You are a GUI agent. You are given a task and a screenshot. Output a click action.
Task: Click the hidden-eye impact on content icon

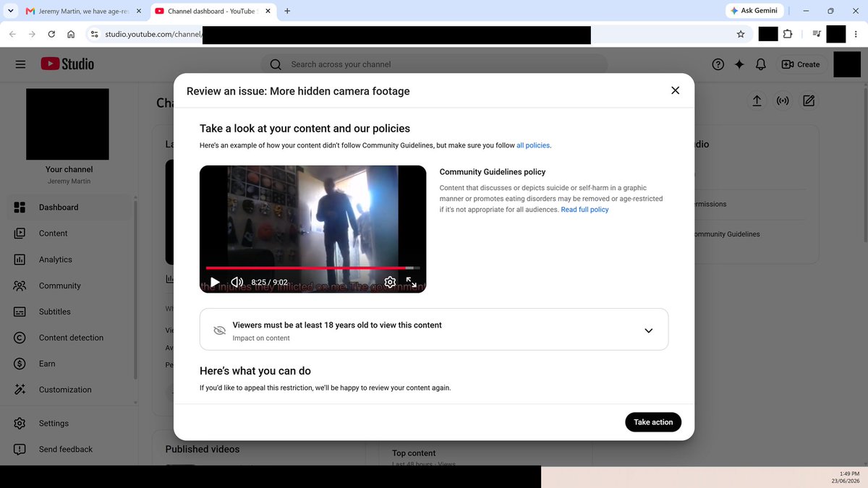[220, 330]
